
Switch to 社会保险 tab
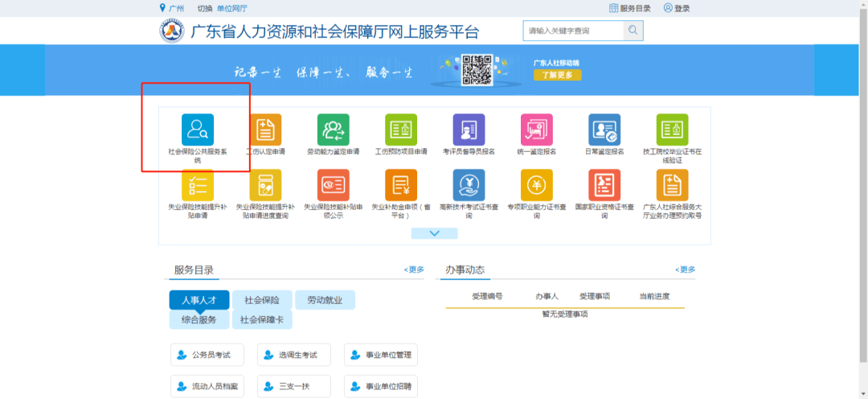(262, 300)
